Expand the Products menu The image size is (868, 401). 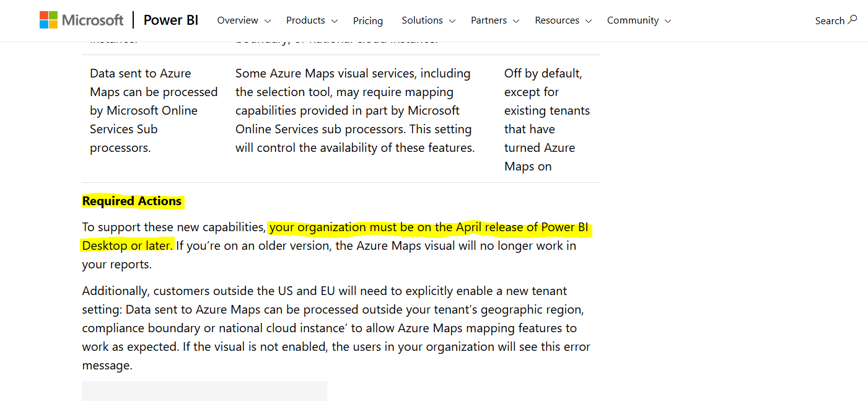pos(312,20)
